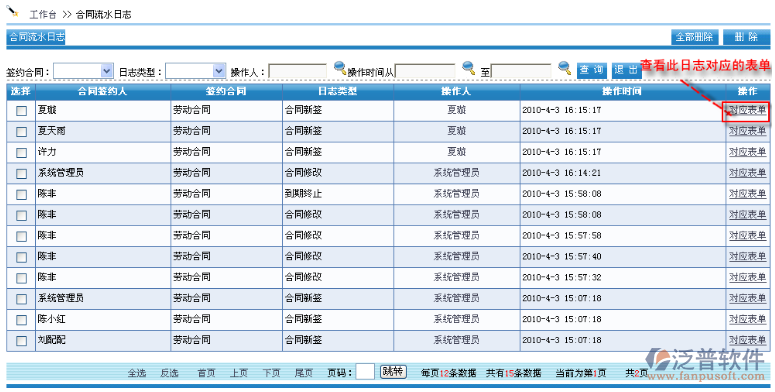Click the 删除 button
Image resolution: width=775 pixels, height=392 pixels.
(x=746, y=37)
